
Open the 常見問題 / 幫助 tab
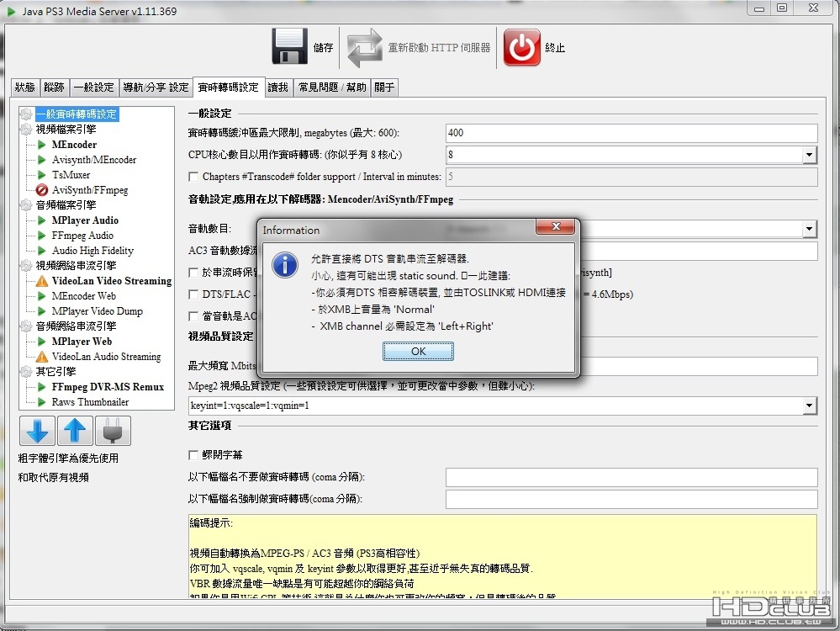[x=332, y=87]
